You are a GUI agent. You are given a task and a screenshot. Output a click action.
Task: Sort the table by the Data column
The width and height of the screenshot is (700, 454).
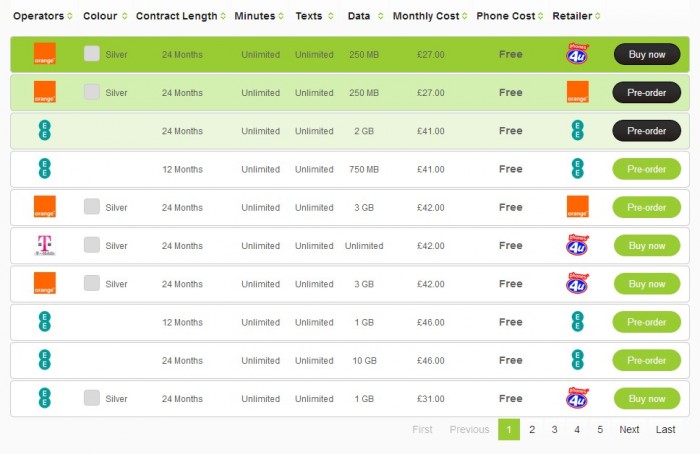click(x=362, y=16)
